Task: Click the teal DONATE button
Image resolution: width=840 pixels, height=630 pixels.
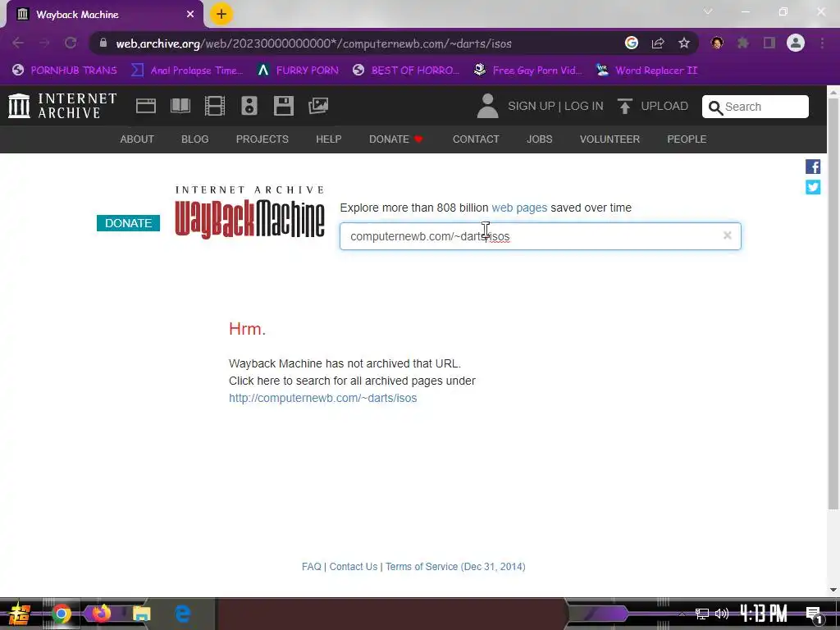Action: pos(128,223)
